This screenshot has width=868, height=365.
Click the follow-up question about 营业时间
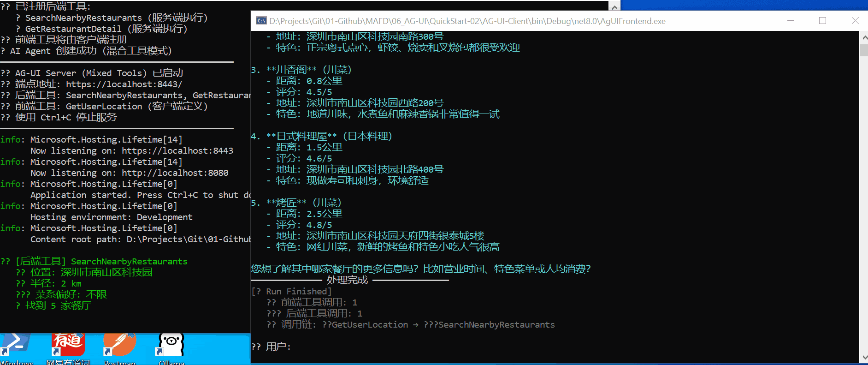[x=421, y=269]
